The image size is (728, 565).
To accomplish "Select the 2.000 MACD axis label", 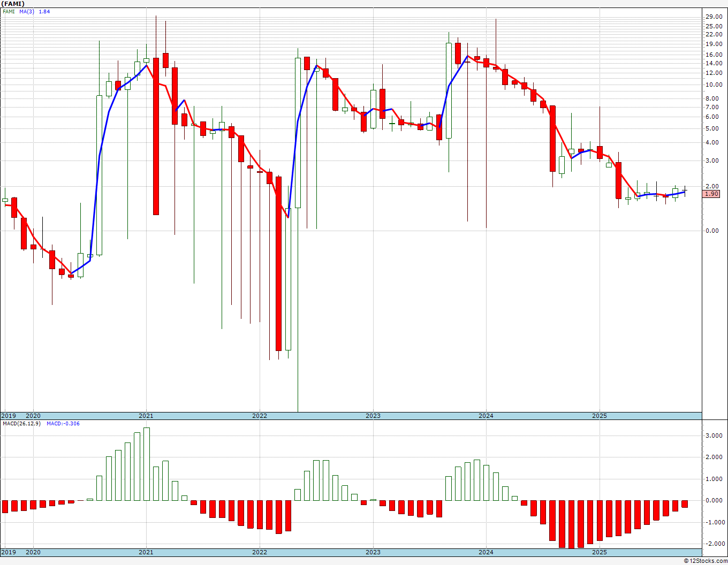I will click(715, 457).
